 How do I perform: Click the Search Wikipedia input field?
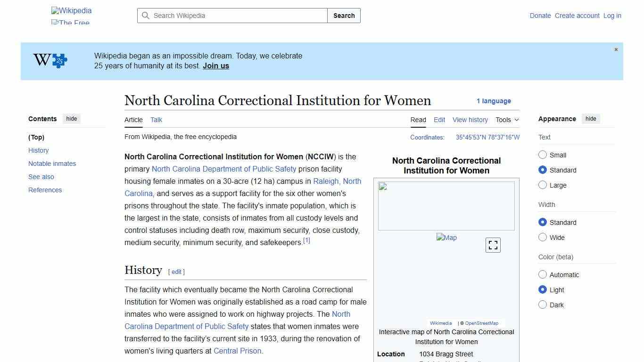point(231,16)
